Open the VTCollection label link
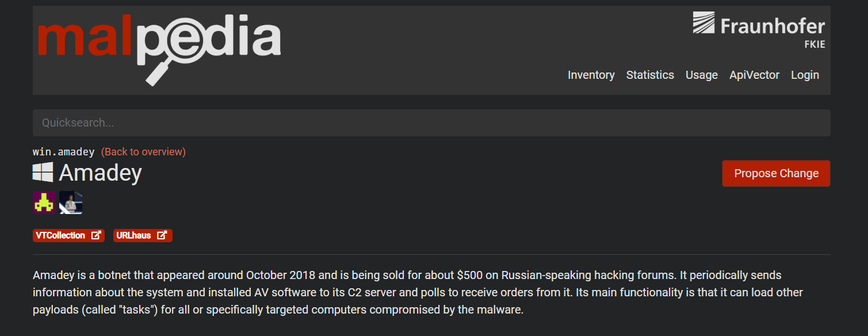This screenshot has height=336, width=868. pos(60,235)
